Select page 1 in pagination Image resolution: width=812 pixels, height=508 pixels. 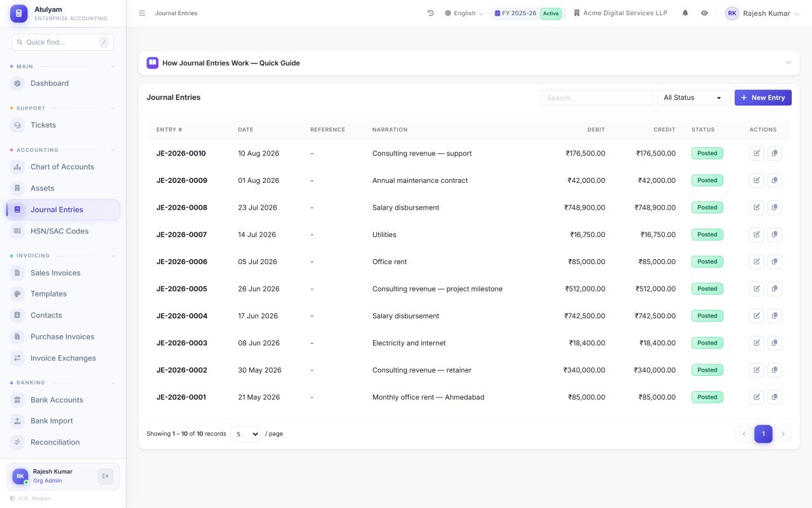(x=763, y=434)
